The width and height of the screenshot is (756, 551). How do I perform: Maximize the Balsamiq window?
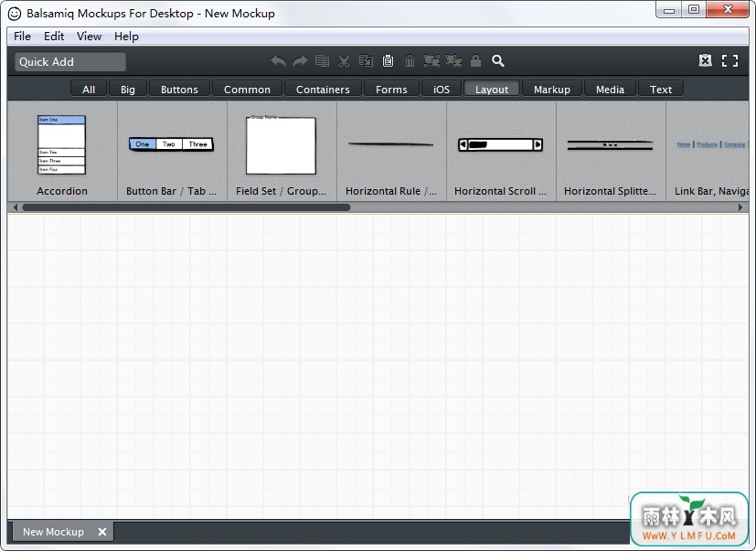click(694, 10)
